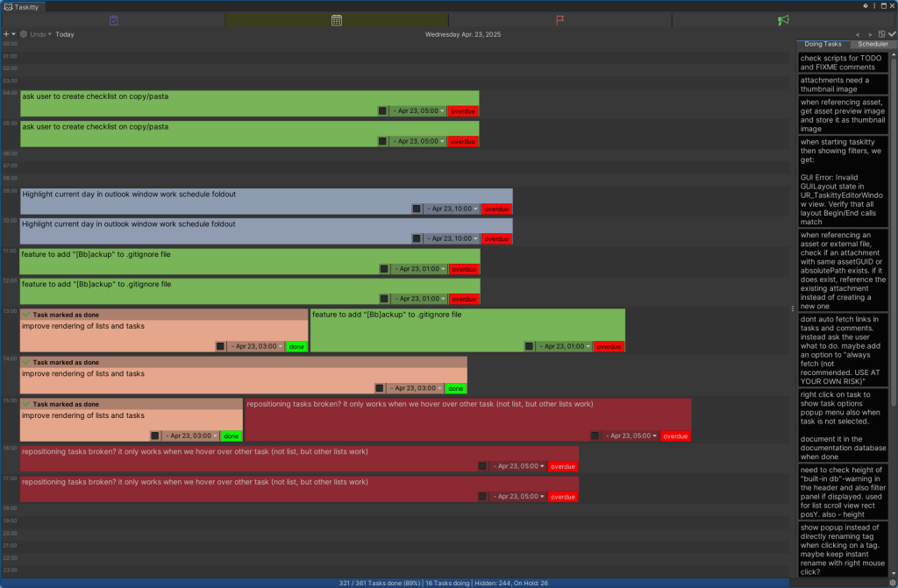Go to previous day with left arrow
This screenshot has width=898, height=588.
click(858, 34)
